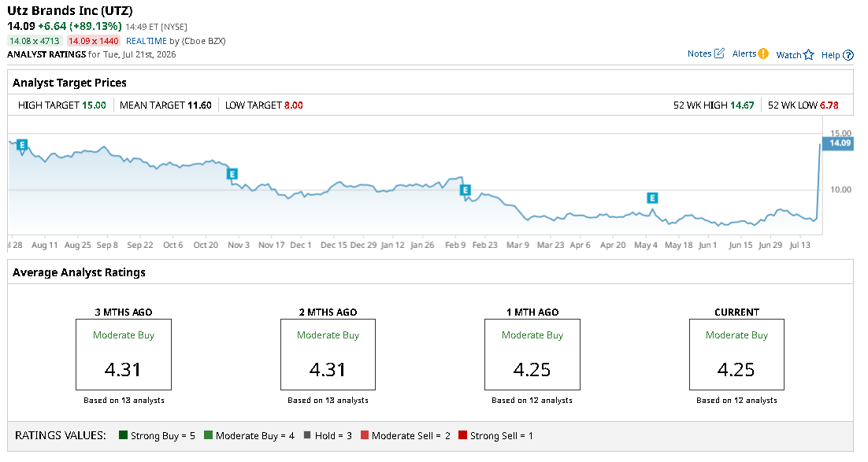Click the Alerts exclamation icon

pos(762,54)
